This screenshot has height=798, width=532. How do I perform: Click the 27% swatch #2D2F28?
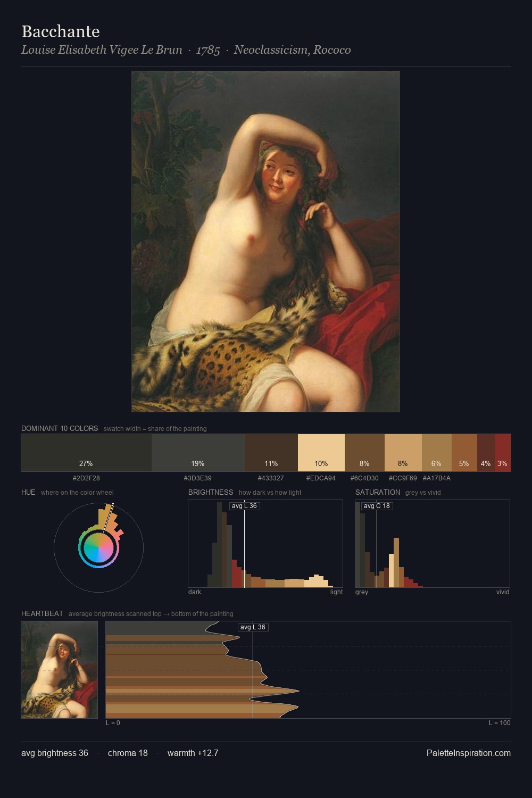[86, 453]
